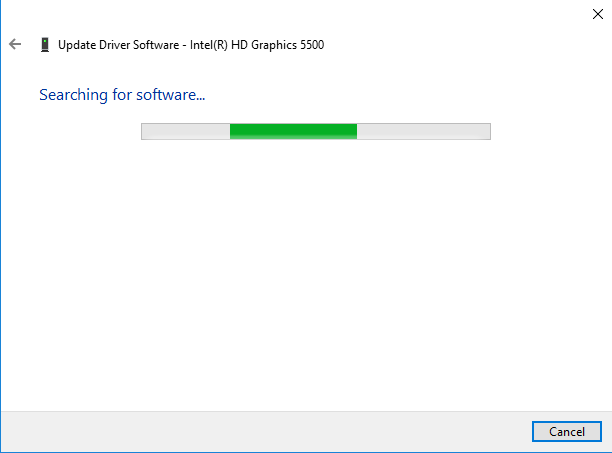Click the empty title bar area left of close
The width and height of the screenshot is (612, 453).
[300, 14]
